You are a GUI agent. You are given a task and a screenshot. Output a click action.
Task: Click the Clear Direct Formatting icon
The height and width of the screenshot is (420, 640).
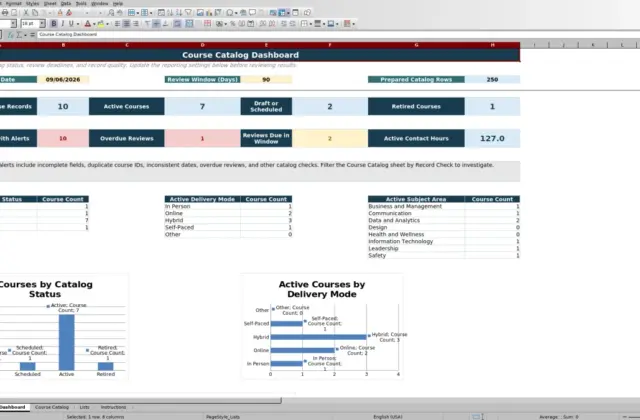tap(69, 13)
